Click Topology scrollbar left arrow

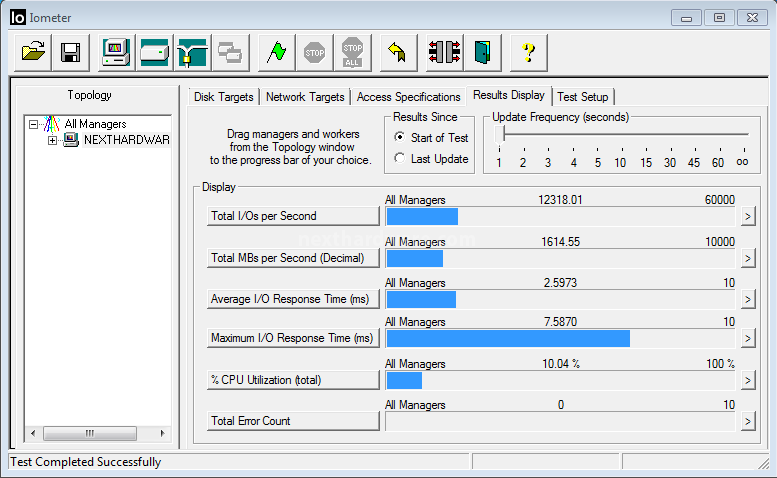point(33,433)
